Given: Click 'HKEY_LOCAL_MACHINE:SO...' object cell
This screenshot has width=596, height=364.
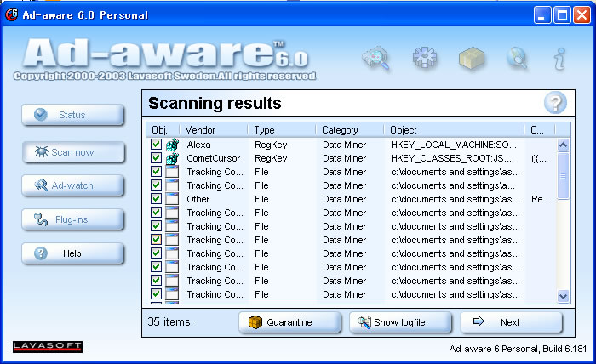Looking at the screenshot, I should pos(454,145).
